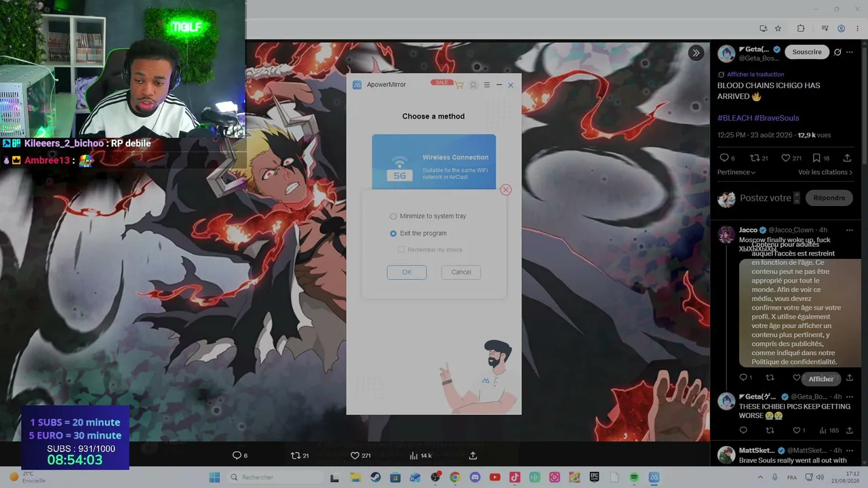This screenshot has width=868, height=488.
Task: Choose the Wireless Connection method card
Action: 434,161
